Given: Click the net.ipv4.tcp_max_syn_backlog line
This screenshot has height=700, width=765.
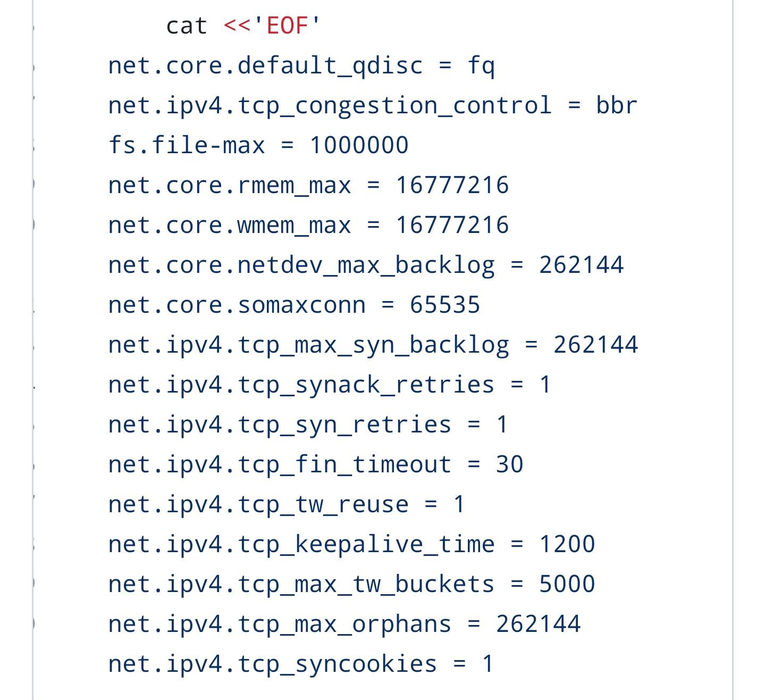Looking at the screenshot, I should 373,345.
